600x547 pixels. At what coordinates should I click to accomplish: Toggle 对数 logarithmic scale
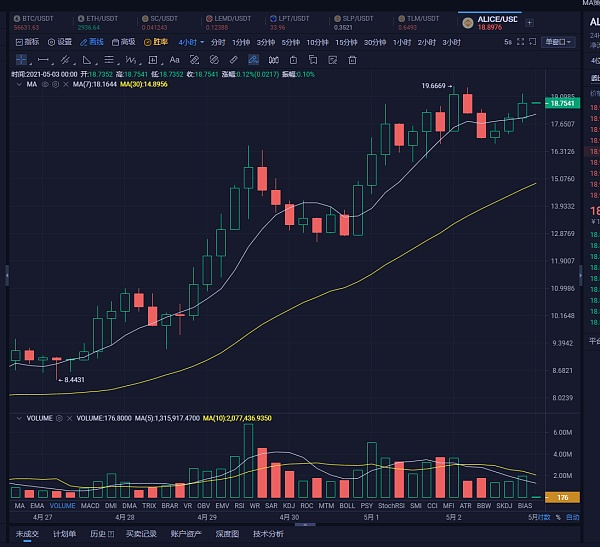(x=544, y=517)
